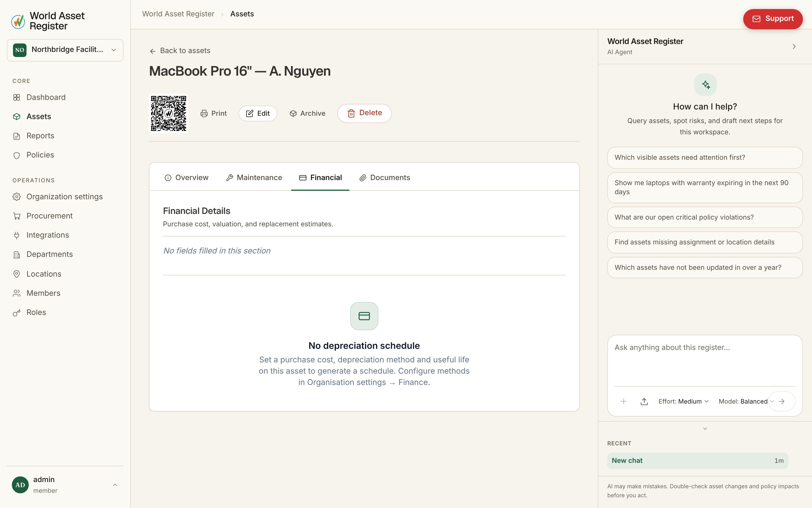Image resolution: width=812 pixels, height=508 pixels.
Task: Click the Policies shield icon
Action: coord(16,155)
